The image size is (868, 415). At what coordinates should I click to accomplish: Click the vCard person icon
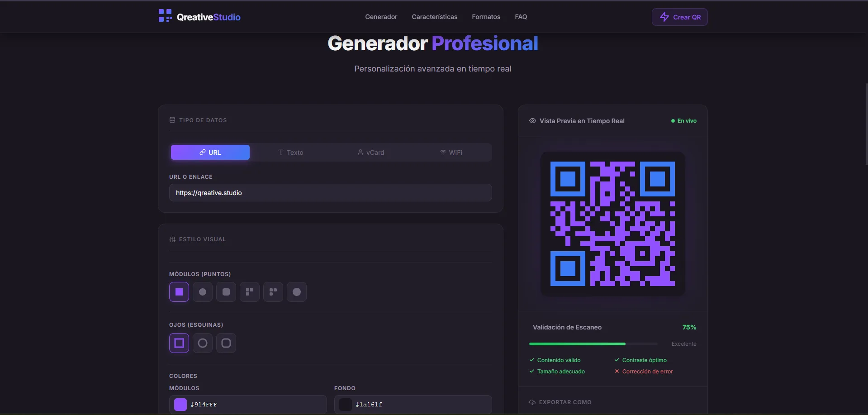click(x=360, y=152)
